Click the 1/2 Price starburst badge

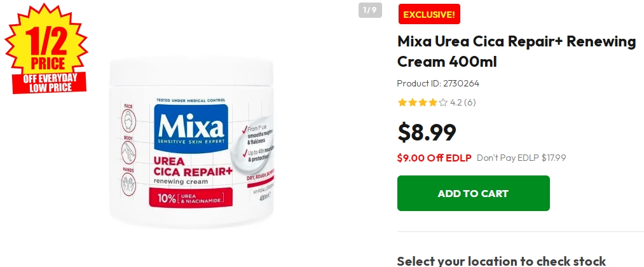46,47
